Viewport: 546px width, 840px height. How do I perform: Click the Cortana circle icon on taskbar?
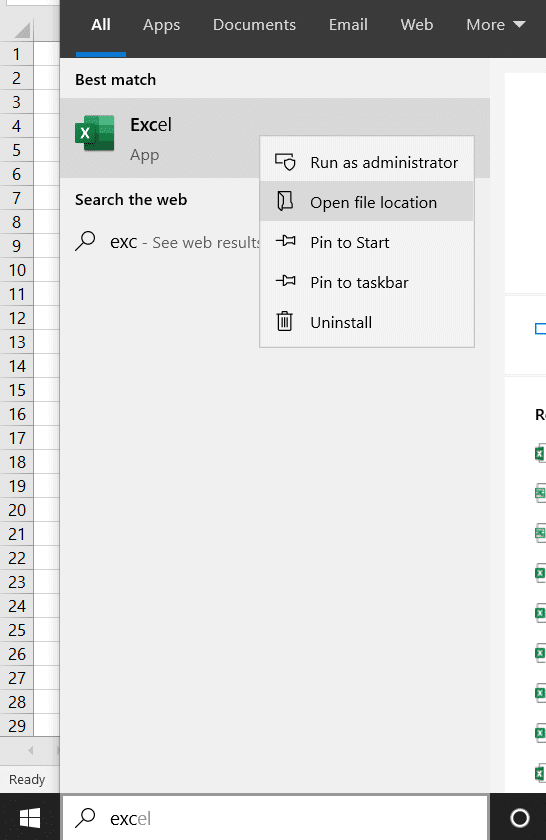pos(519,818)
